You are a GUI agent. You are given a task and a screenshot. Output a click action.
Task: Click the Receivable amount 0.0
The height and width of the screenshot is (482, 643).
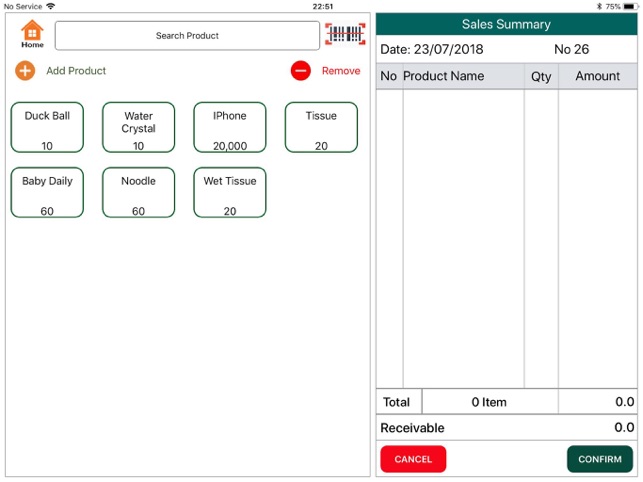(624, 427)
